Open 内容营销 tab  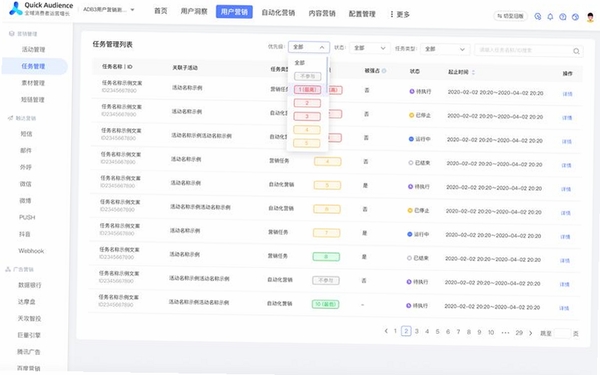click(322, 13)
